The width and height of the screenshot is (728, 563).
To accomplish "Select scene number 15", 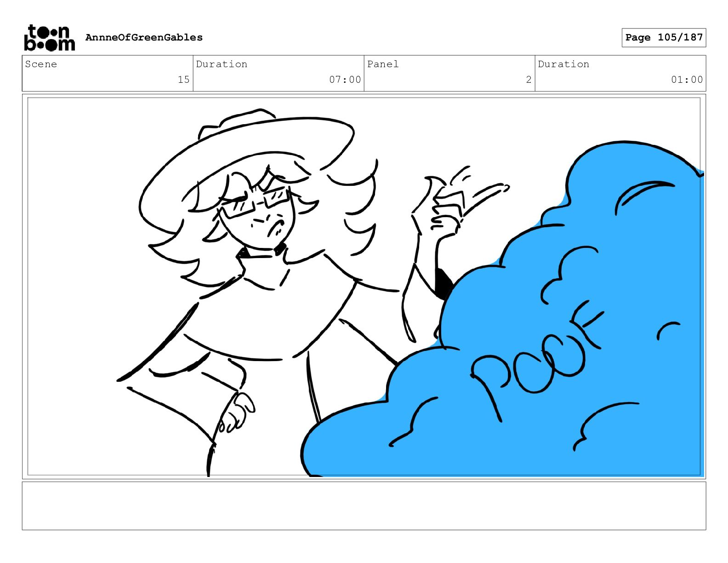I will [183, 80].
